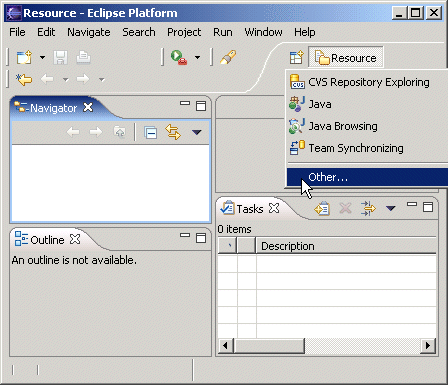
Task: Choose CVS Repository Exploring perspective
Action: click(x=367, y=82)
